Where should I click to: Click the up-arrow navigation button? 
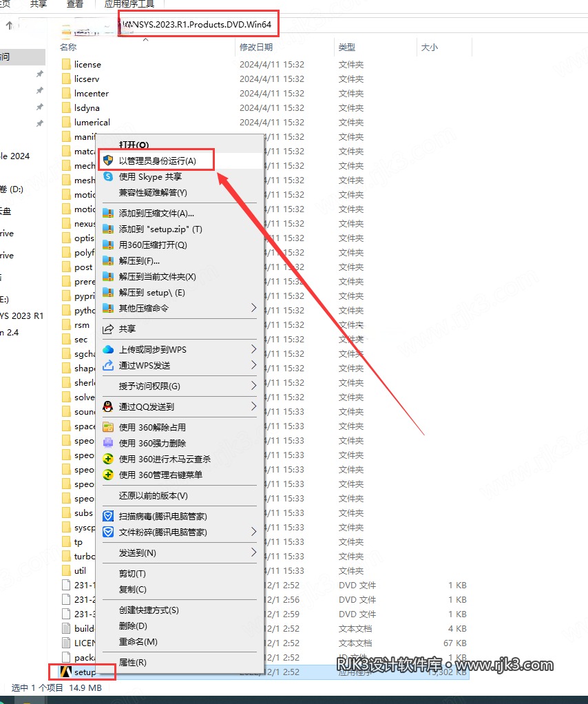tap(9, 25)
